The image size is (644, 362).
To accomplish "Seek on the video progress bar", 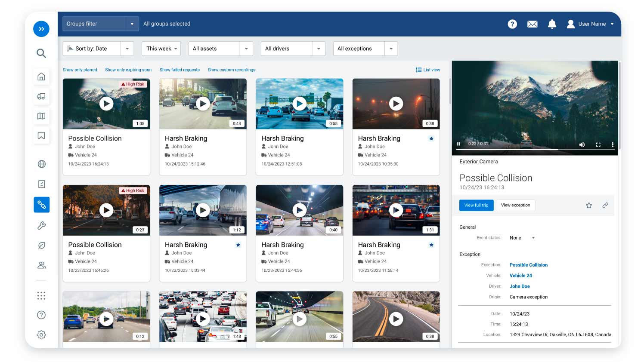I will coord(534,149).
